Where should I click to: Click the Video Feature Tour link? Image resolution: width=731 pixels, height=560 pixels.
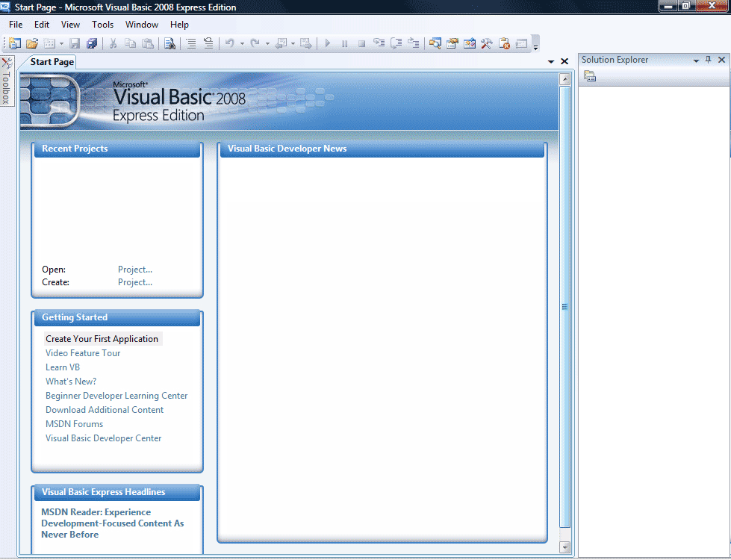click(x=83, y=353)
